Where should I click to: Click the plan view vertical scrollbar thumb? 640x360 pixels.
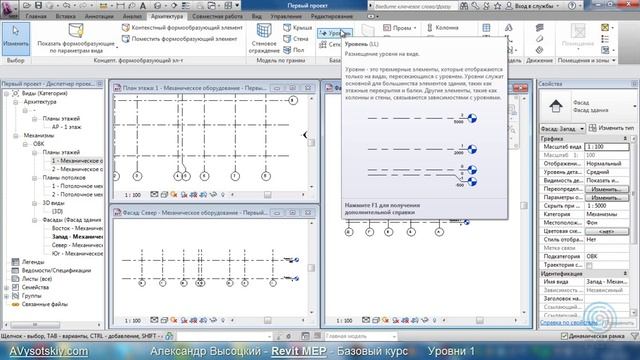click(311, 142)
